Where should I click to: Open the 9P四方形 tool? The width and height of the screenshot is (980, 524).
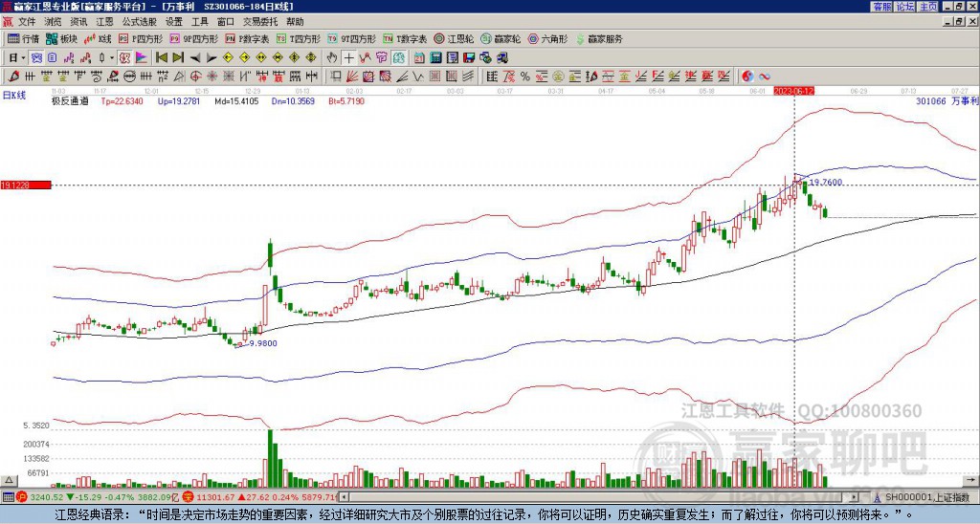pos(194,38)
